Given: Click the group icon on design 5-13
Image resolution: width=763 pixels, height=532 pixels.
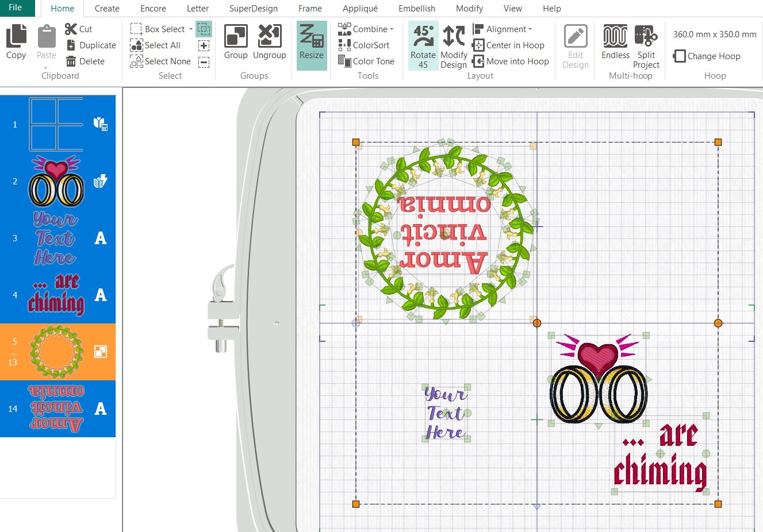Looking at the screenshot, I should pos(101,352).
